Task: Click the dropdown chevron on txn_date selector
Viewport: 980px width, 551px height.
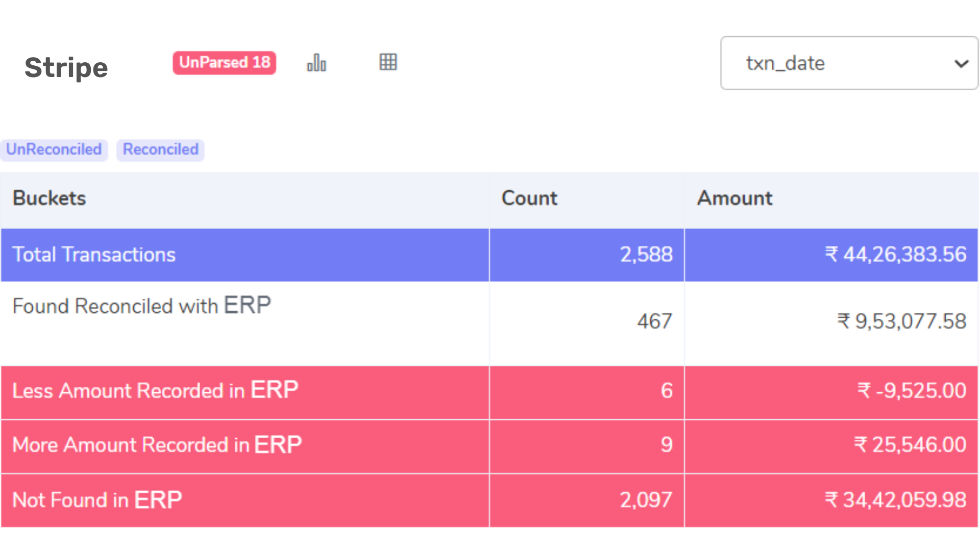Action: point(962,63)
